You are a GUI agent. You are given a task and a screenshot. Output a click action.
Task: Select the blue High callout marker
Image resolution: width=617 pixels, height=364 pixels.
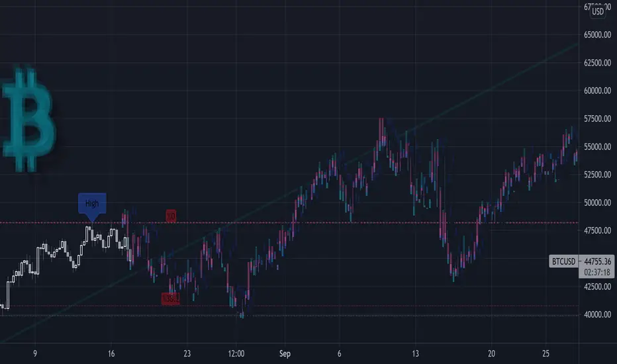(x=92, y=206)
